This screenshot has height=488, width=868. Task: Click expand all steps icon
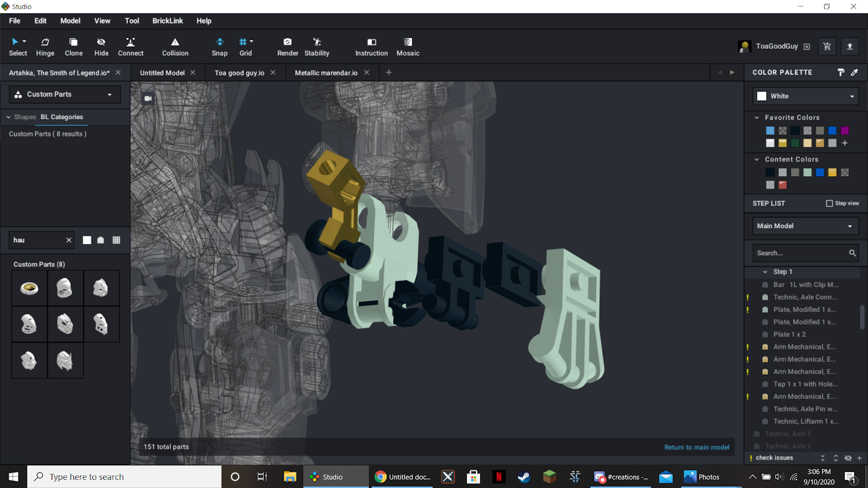(x=835, y=458)
